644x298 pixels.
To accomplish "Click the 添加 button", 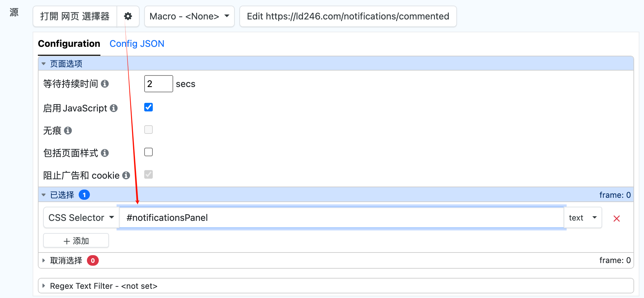I will 76,241.
